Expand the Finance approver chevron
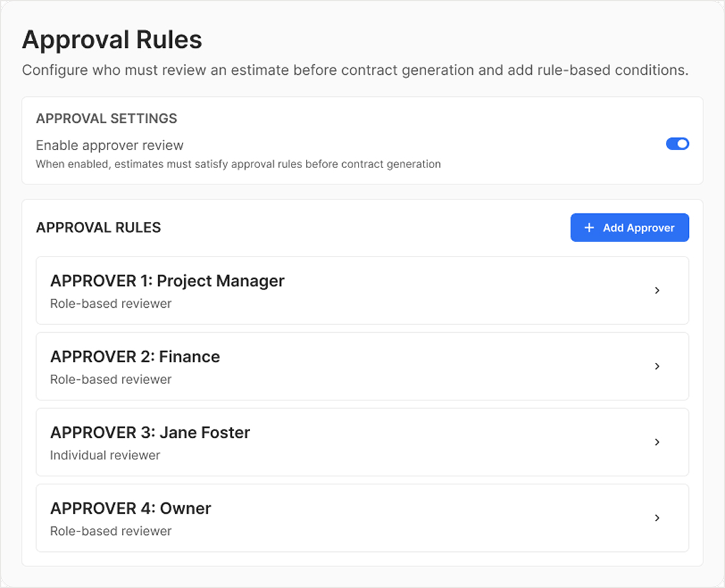Viewport: 725px width, 588px height. [x=657, y=366]
